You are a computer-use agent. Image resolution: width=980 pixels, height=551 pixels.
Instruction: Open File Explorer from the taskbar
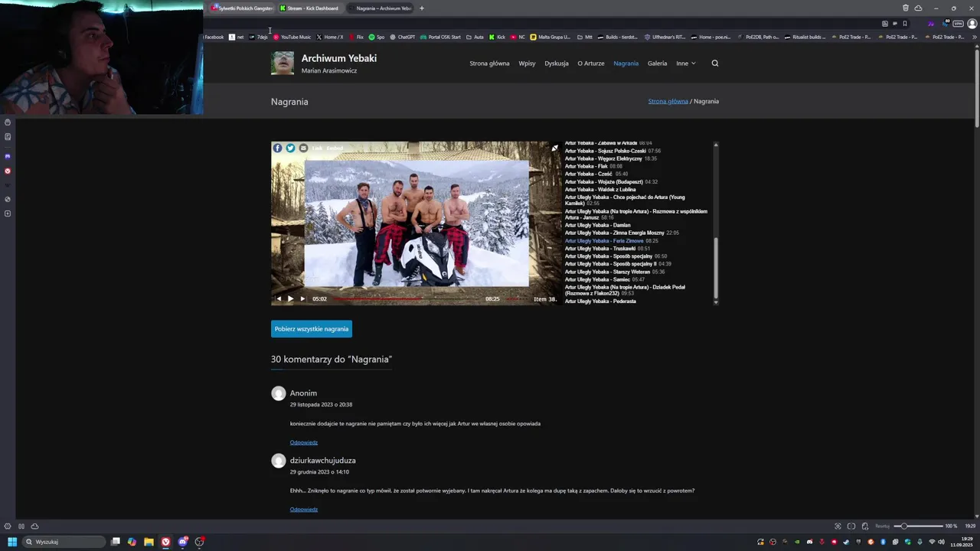[149, 542]
